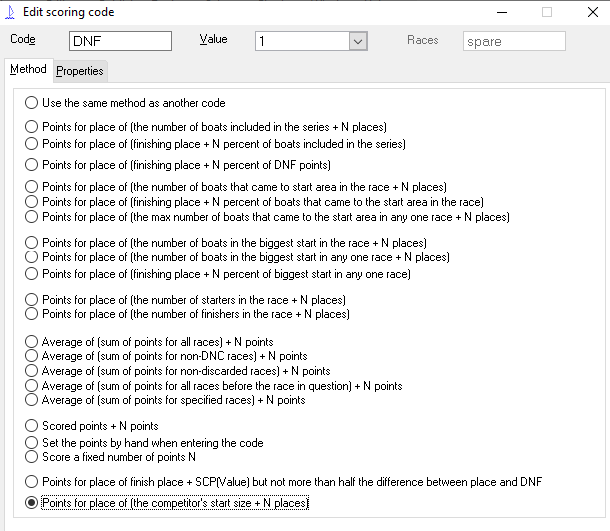Choose average of points for all races
This screenshot has height=531, width=610.
(149, 342)
